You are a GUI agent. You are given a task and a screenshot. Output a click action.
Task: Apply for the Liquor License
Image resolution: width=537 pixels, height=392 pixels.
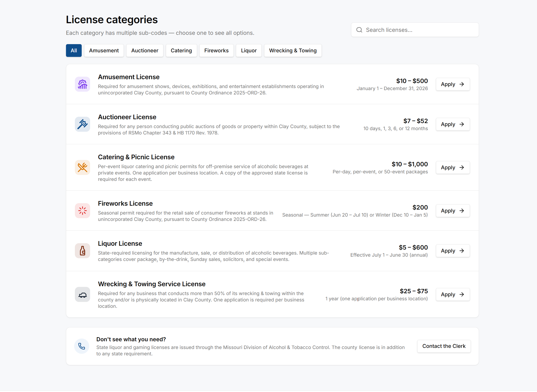453,251
